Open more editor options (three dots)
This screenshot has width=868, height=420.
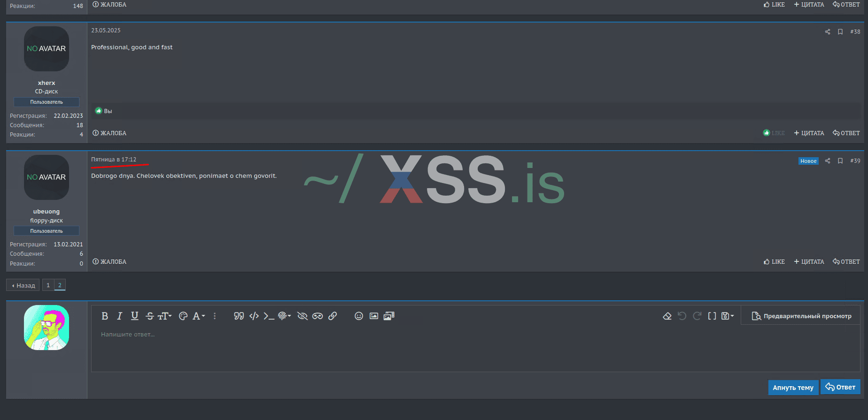(215, 316)
